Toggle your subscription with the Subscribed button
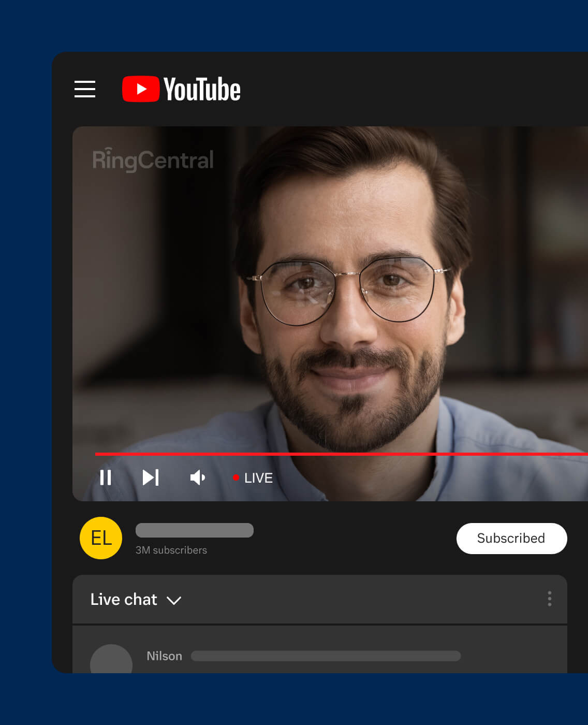The image size is (588, 725). 511,538
